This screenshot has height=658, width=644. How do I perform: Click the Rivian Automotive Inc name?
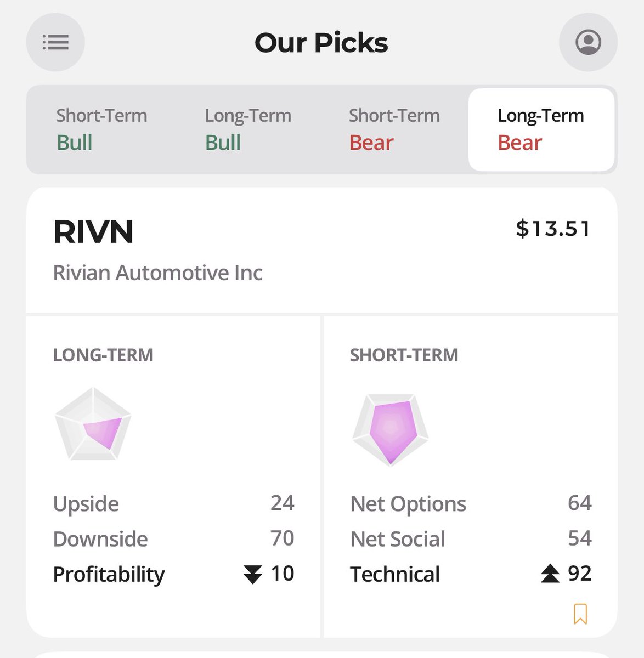(157, 273)
